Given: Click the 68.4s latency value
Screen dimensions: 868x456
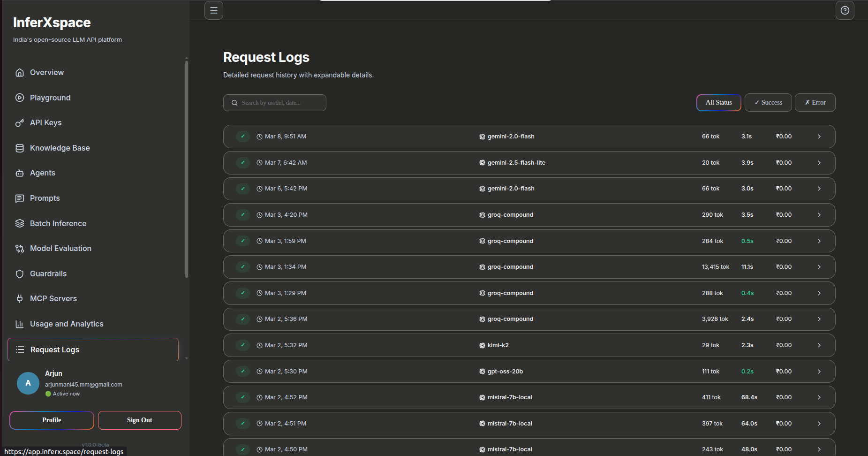Looking at the screenshot, I should click(x=749, y=397).
